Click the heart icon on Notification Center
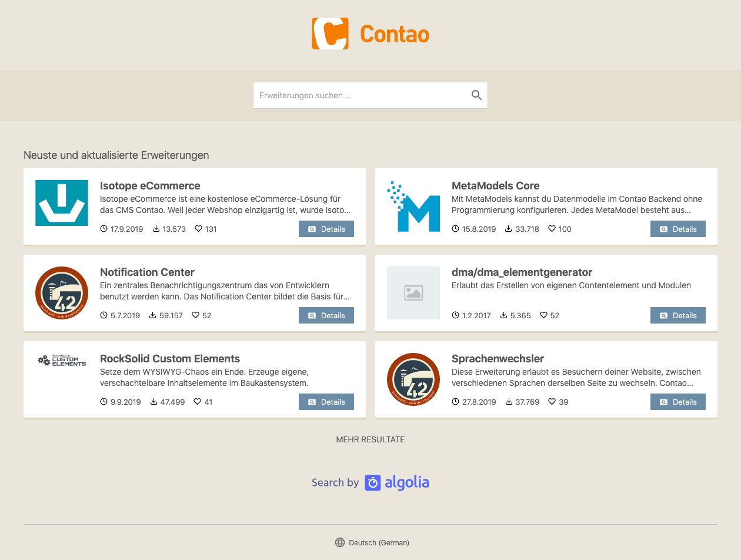This screenshot has height=560, width=741. [x=195, y=315]
